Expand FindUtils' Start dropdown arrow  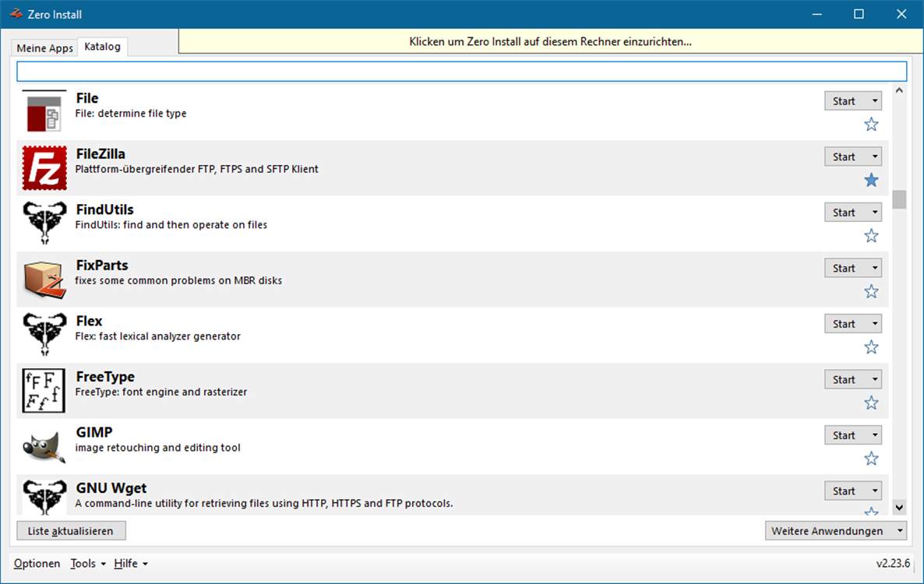click(x=875, y=212)
